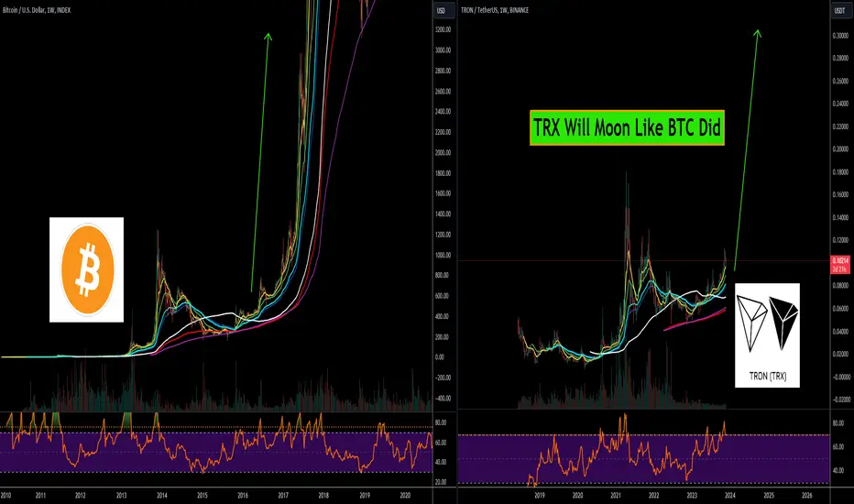The image size is (854, 504).
Task: Click the 1000.00 price axis label
Action: coord(443,255)
